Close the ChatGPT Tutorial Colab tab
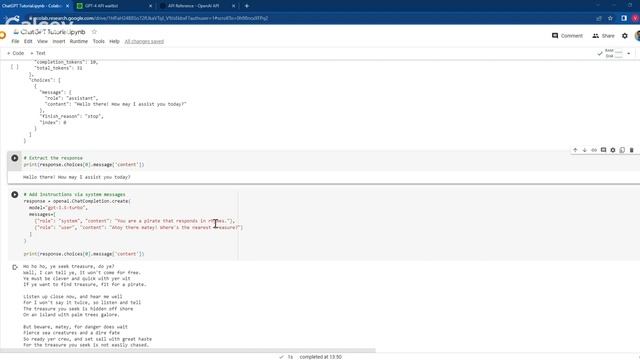Screen dimensions: 640x360 (x=67, y=6)
